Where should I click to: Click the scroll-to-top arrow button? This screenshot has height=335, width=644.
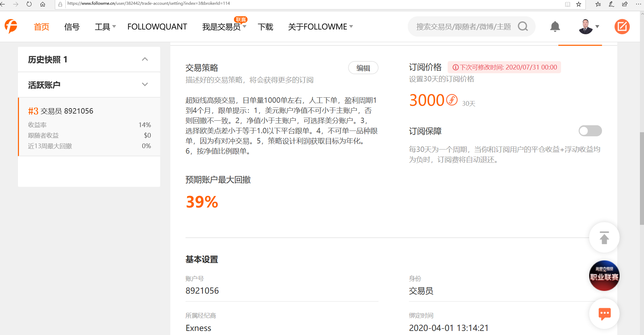tap(604, 238)
